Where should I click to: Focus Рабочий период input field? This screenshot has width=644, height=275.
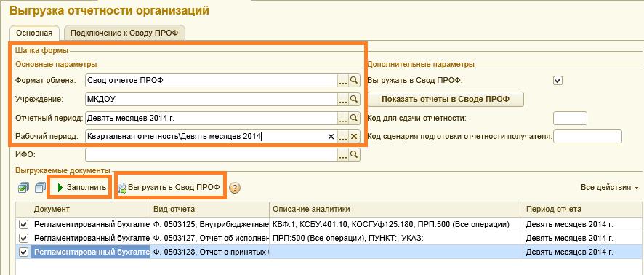pyautogui.click(x=206, y=137)
